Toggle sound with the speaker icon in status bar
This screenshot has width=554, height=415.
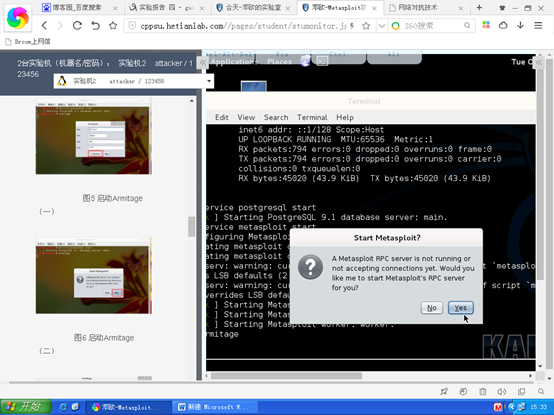(x=502, y=391)
